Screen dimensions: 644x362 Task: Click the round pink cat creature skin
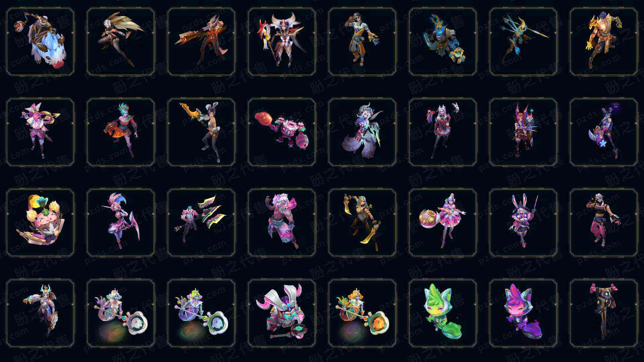[40, 223]
